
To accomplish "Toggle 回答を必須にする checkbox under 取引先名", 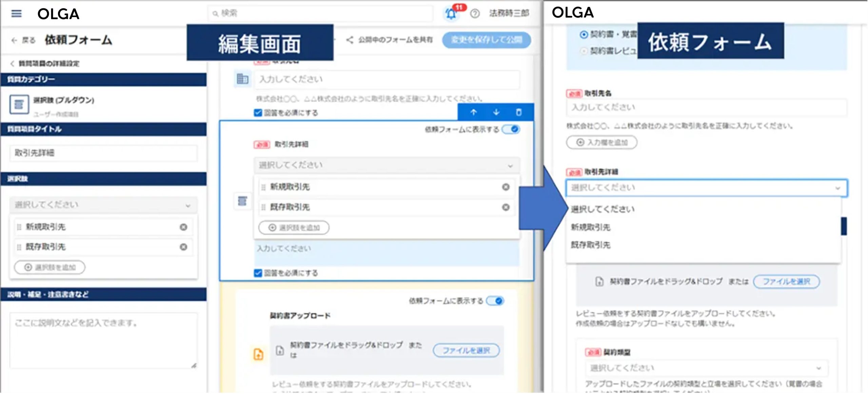I will (x=258, y=113).
